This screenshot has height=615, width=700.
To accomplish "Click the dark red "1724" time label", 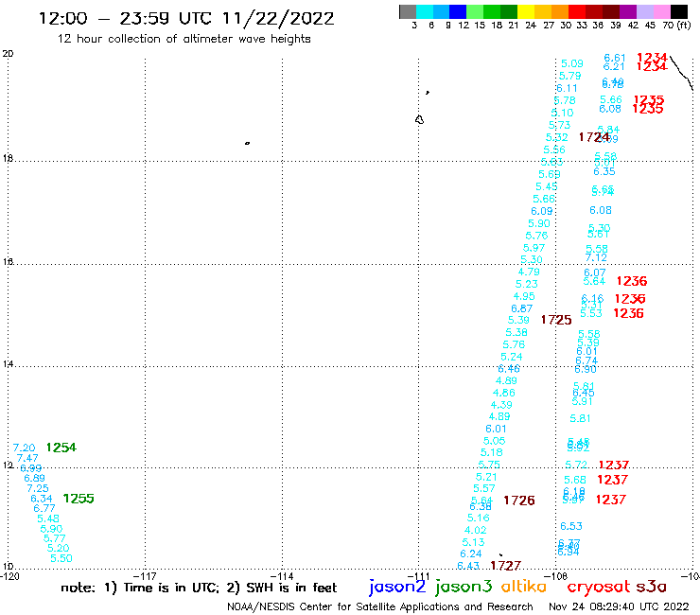I will pyautogui.click(x=594, y=137).
